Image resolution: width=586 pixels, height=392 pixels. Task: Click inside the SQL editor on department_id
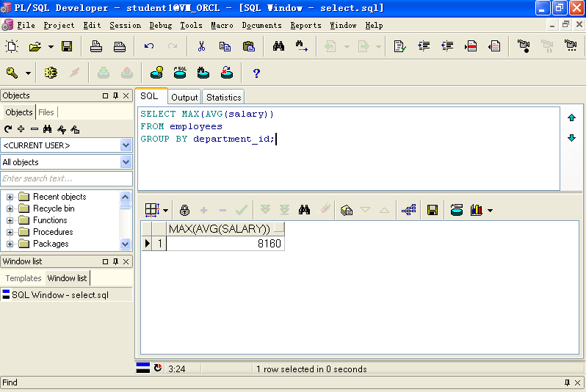[231, 139]
